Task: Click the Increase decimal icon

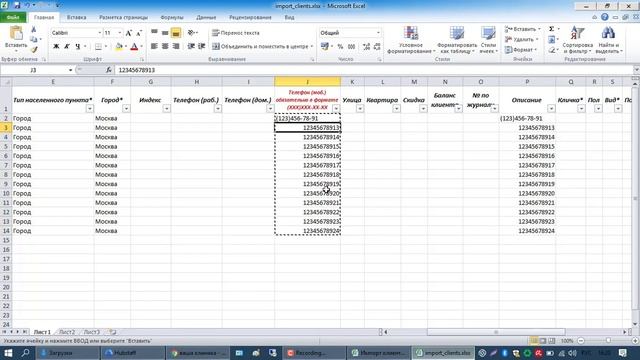Action: (x=366, y=47)
